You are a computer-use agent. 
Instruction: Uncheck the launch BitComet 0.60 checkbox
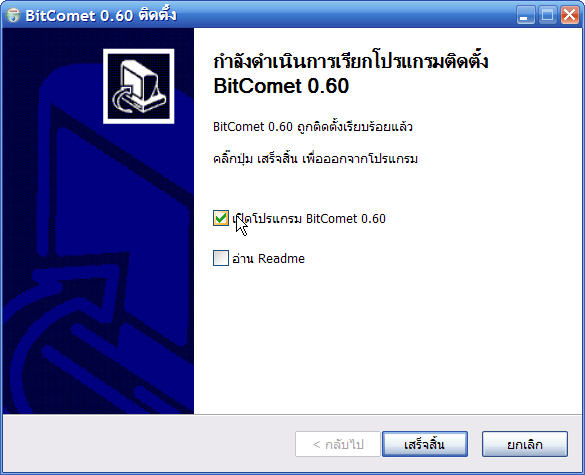click(221, 218)
